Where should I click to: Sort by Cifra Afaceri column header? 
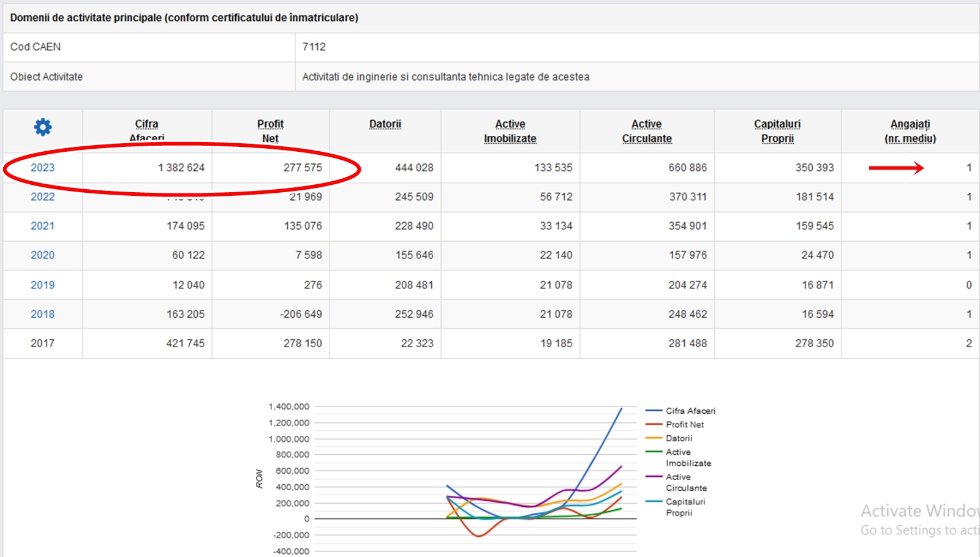(x=147, y=131)
